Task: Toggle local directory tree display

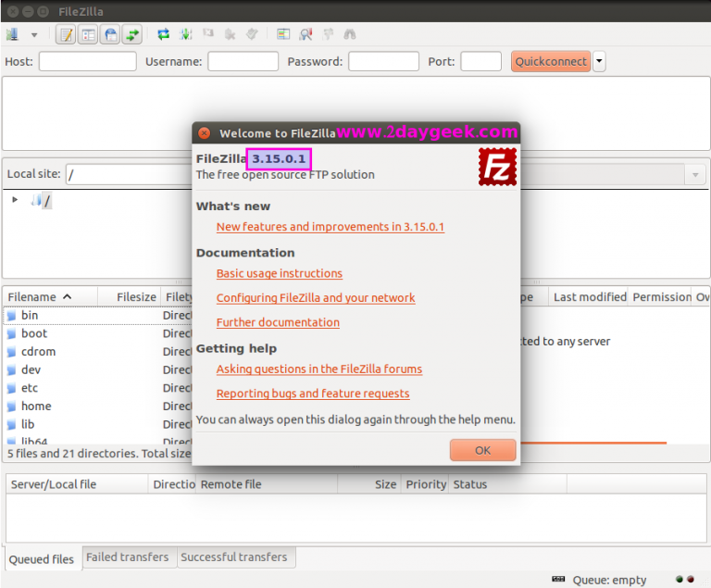Action: [x=88, y=34]
